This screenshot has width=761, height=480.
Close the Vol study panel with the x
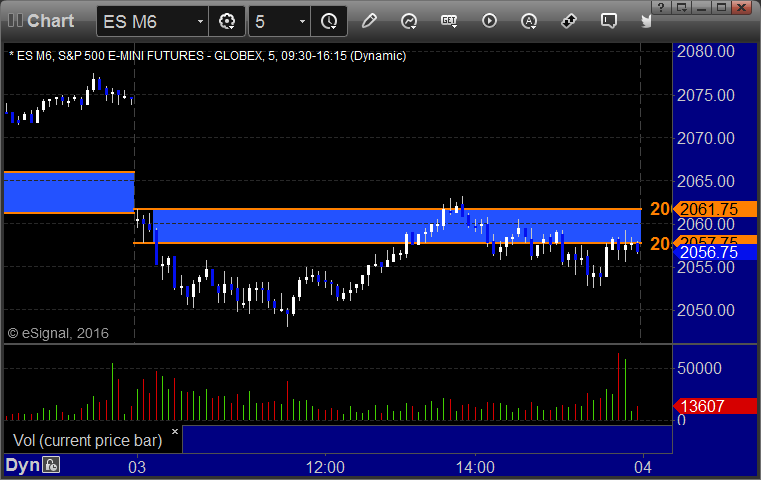pos(175,431)
